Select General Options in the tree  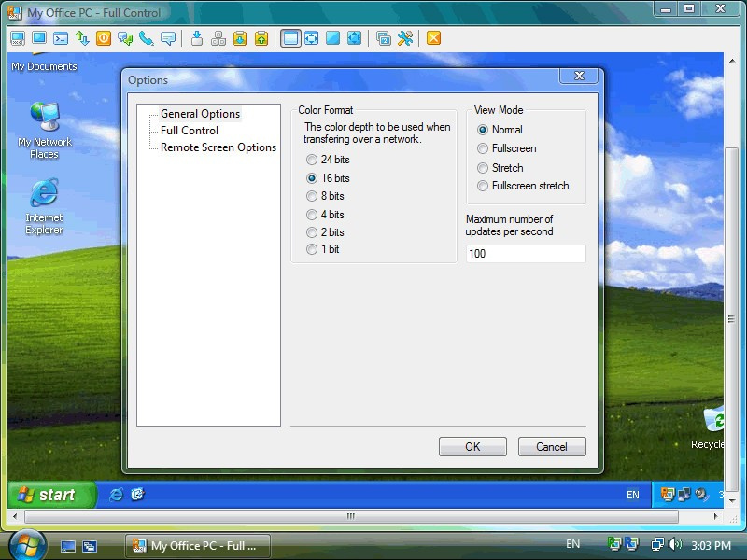click(x=200, y=114)
